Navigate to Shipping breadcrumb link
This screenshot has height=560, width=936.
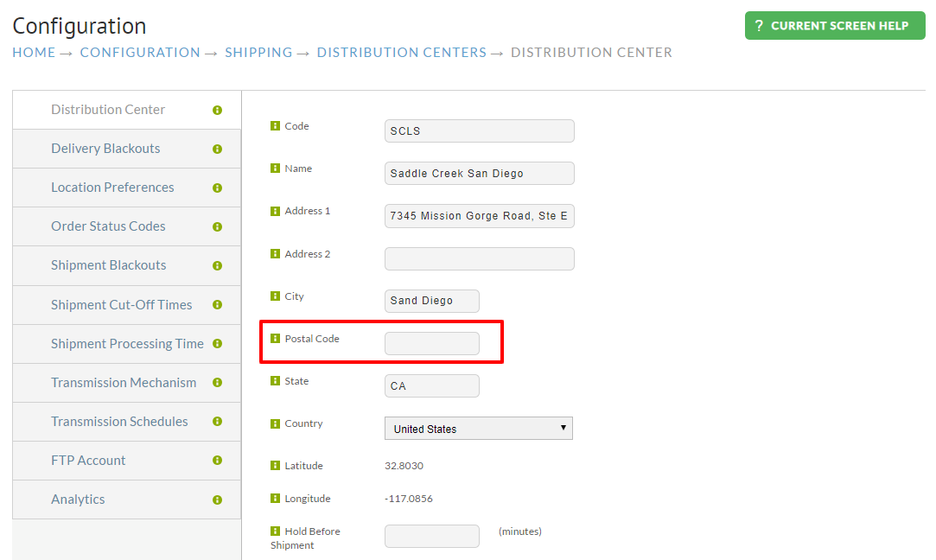click(258, 53)
